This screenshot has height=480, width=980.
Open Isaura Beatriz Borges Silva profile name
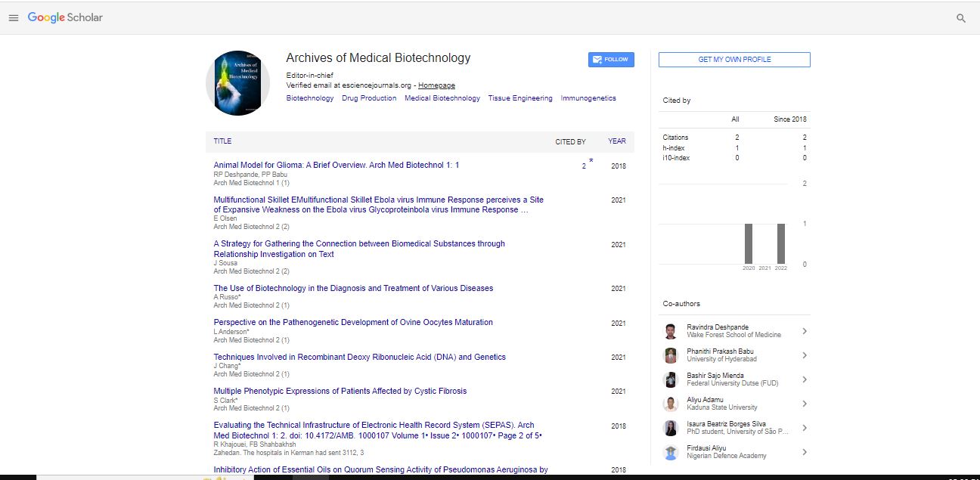726,424
